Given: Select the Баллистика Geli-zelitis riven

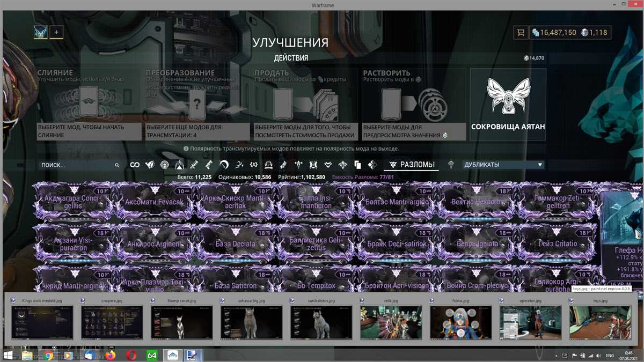Looking at the screenshot, I should click(316, 243).
